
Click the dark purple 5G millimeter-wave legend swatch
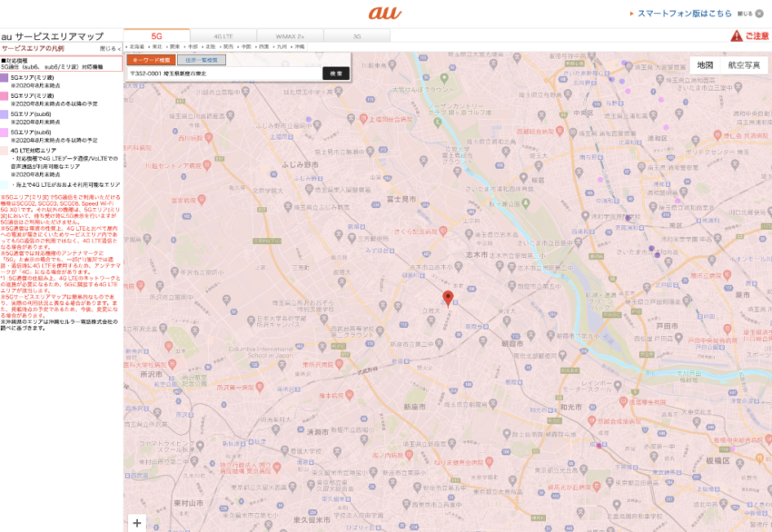[x=5, y=79]
